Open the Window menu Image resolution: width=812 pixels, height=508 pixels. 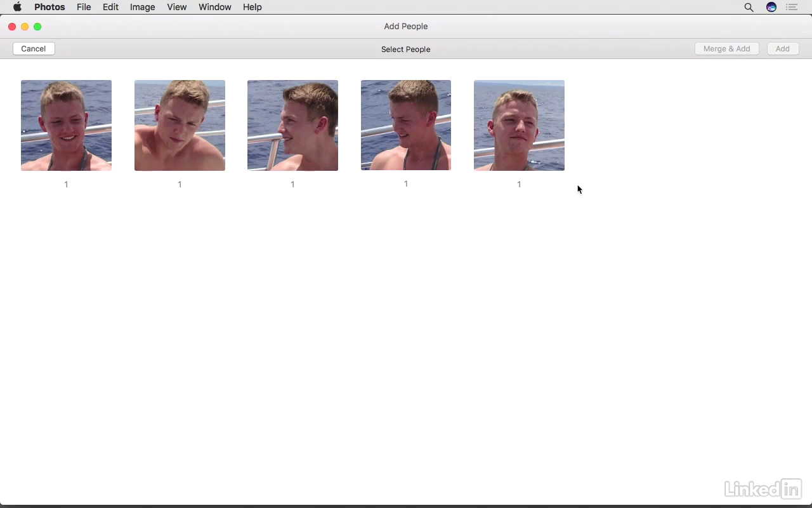point(214,7)
